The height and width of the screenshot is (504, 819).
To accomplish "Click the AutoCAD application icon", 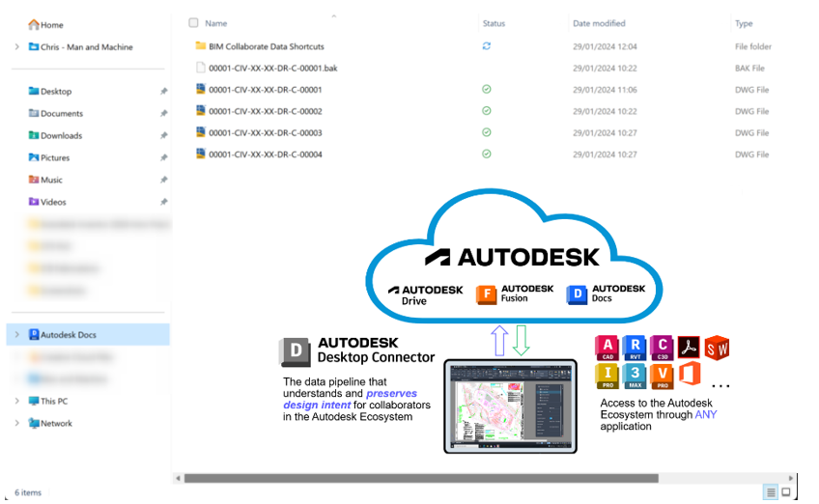I will (607, 348).
